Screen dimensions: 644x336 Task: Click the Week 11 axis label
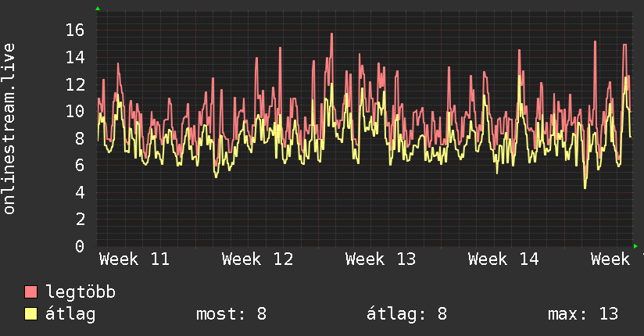[134, 259]
